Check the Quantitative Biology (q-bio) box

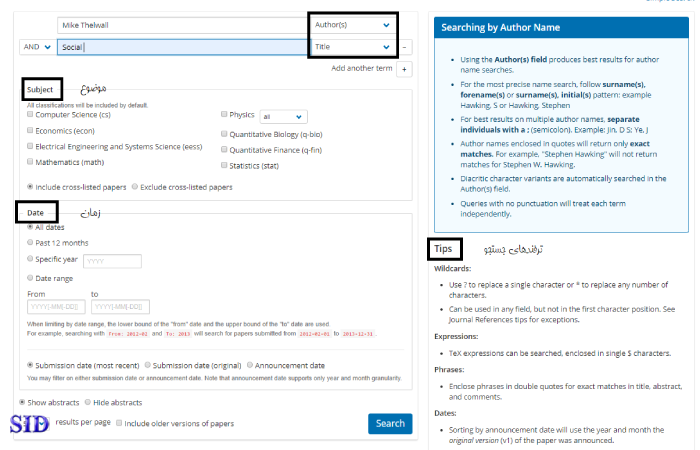[x=224, y=133]
